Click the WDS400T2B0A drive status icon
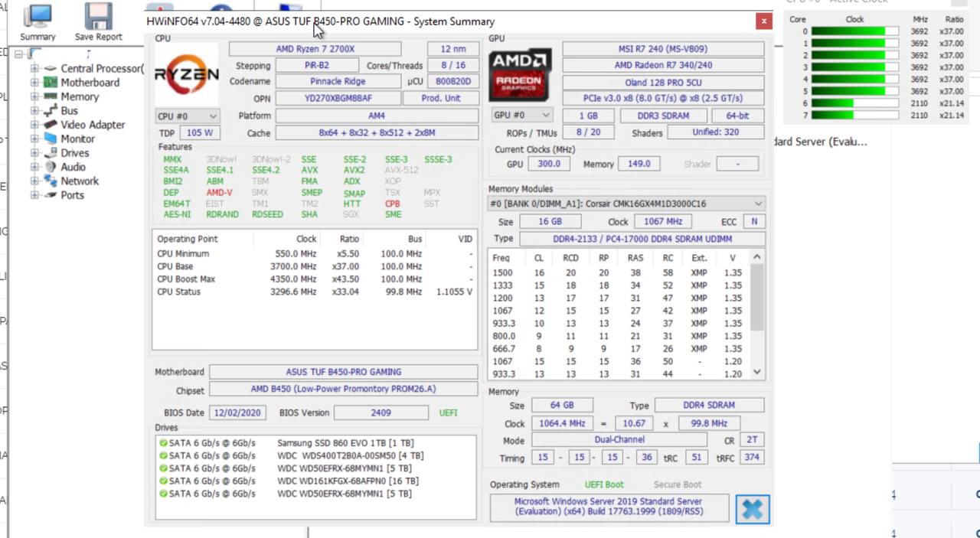This screenshot has height=538, width=980. pos(163,455)
